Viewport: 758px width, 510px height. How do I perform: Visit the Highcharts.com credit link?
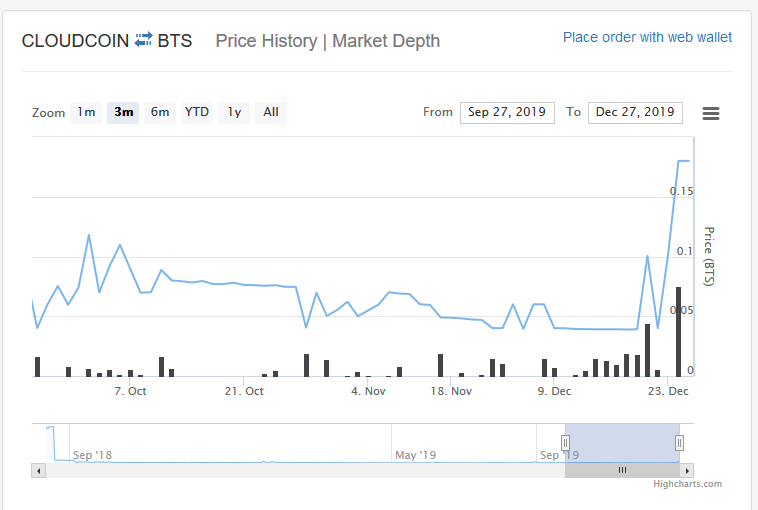[x=687, y=484]
